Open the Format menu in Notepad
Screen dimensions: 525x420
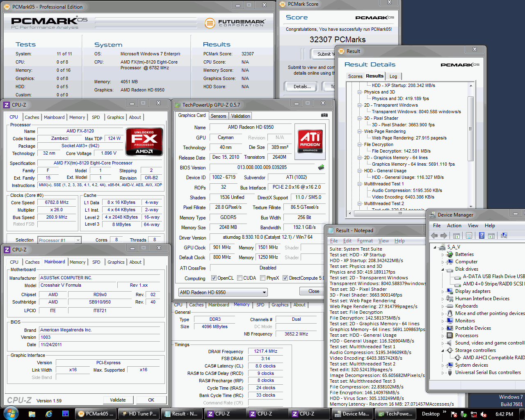coord(365,241)
